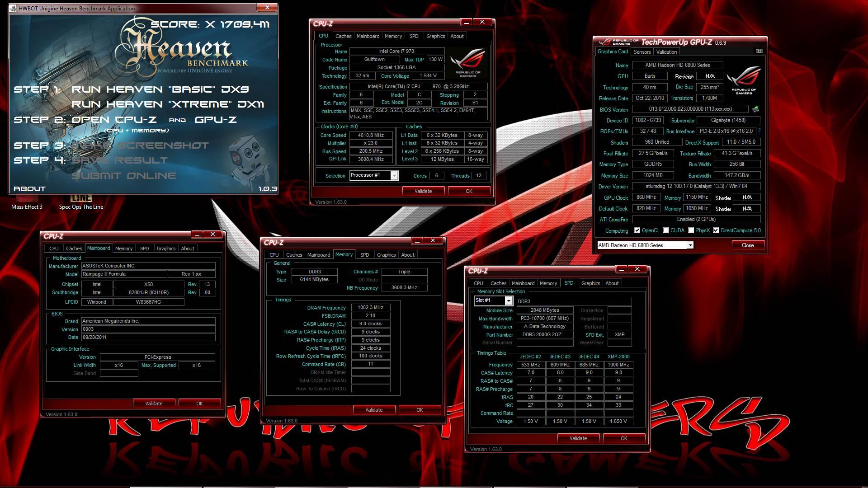
Task: Open Spec Ops The Line desktop shortcut
Action: click(x=81, y=202)
